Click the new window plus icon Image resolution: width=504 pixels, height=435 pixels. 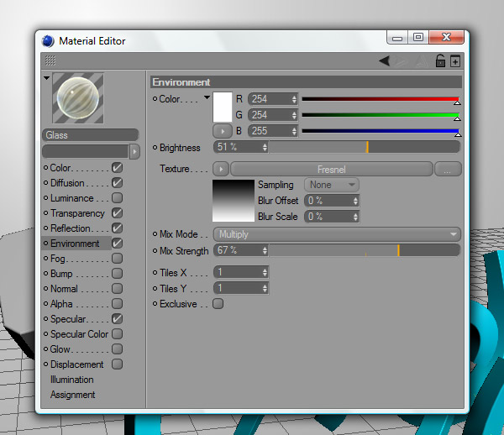pos(455,61)
